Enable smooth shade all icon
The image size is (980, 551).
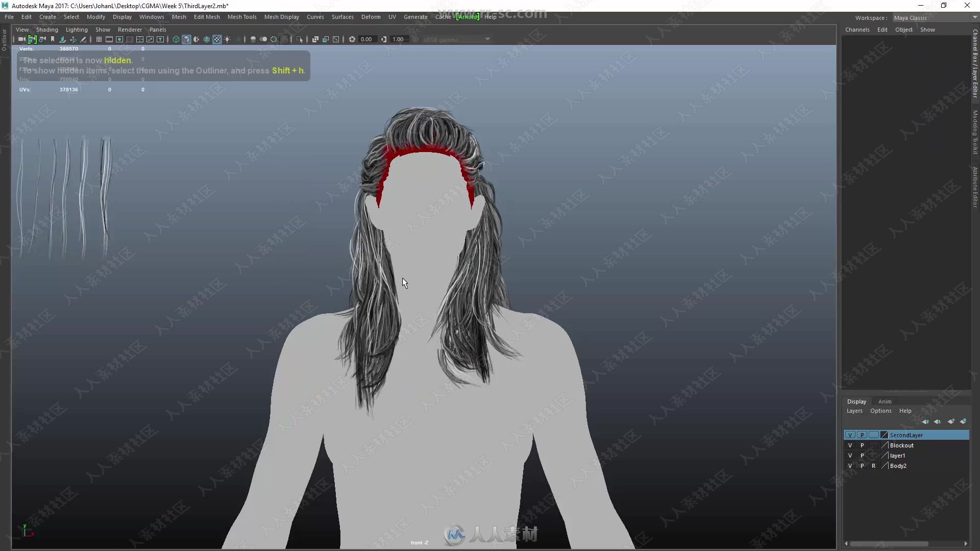pos(186,39)
